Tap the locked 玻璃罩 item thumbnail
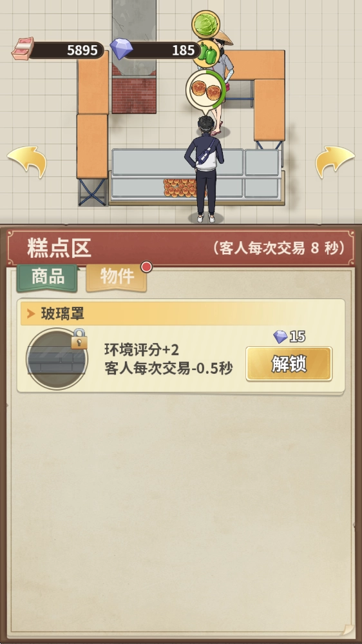The width and height of the screenshot is (362, 644). tap(57, 358)
